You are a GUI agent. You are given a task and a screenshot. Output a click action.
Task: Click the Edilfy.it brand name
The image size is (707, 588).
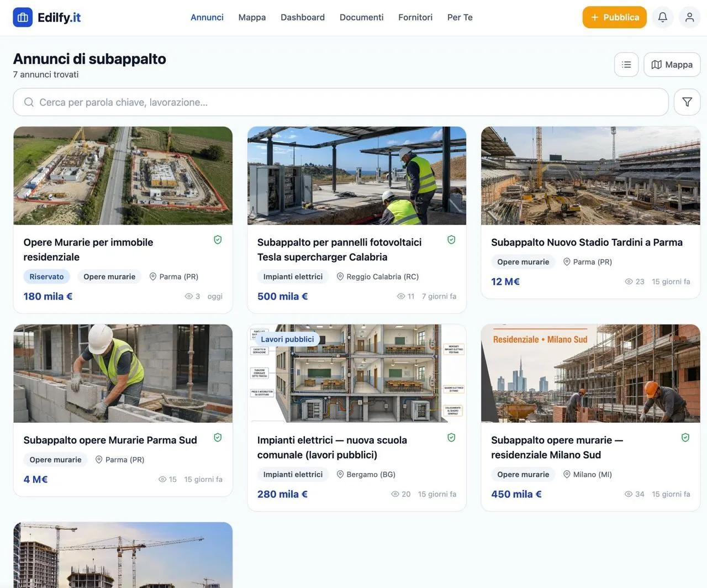pos(59,17)
